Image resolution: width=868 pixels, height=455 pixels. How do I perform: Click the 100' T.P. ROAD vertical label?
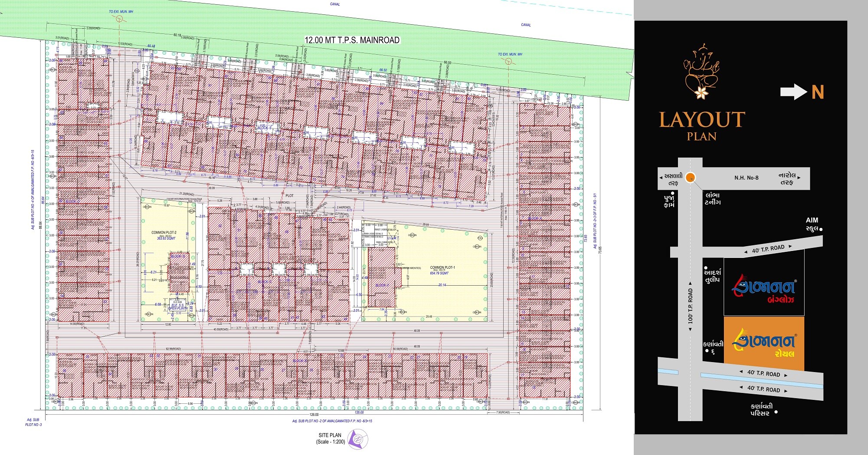click(x=690, y=306)
